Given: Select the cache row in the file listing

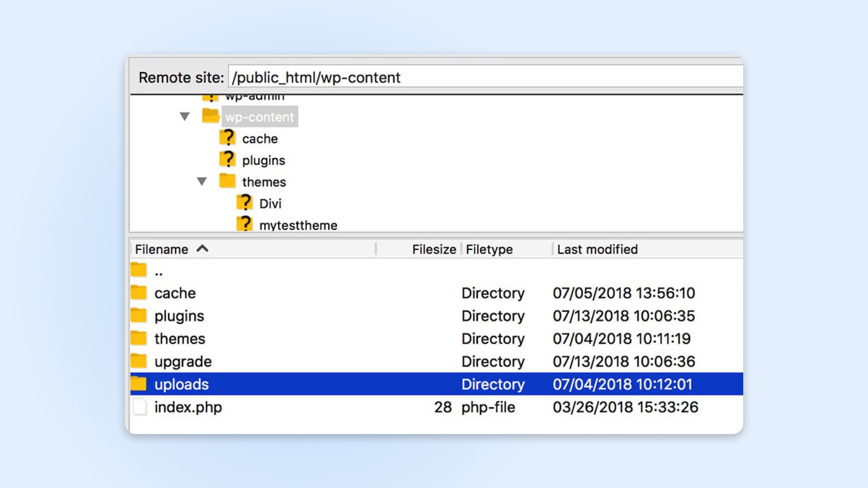Looking at the screenshot, I should 174,293.
